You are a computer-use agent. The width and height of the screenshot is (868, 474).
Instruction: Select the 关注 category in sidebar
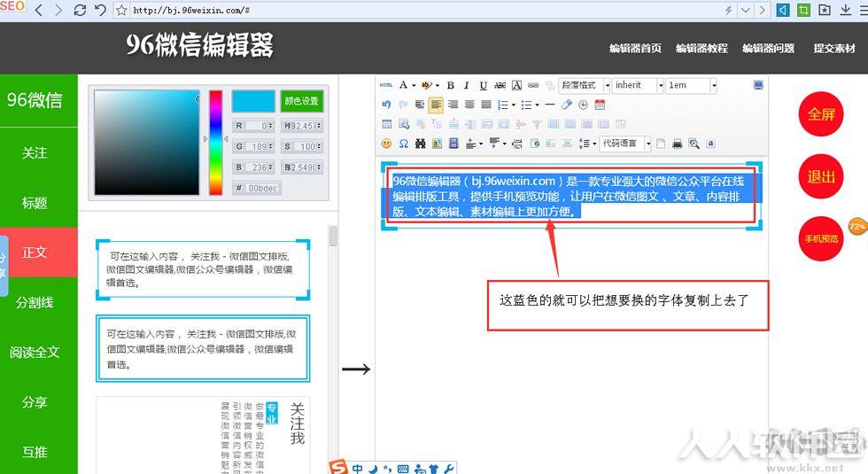39,152
